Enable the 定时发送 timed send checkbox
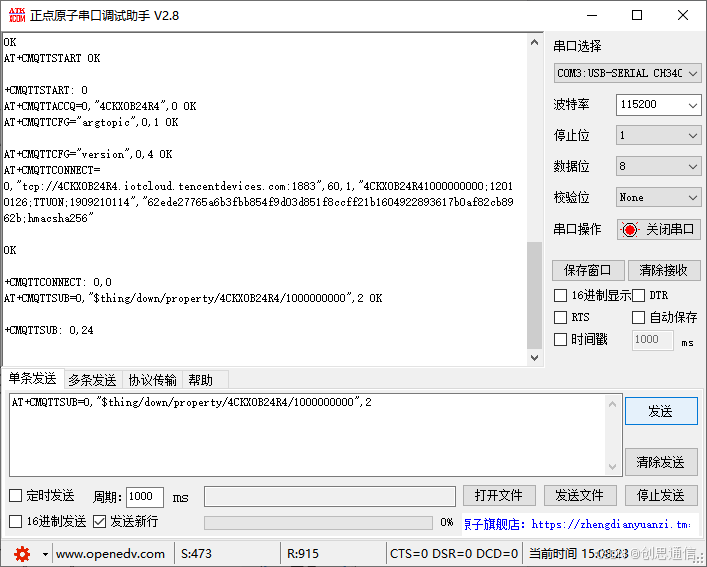This screenshot has width=707, height=567. pyautogui.click(x=16, y=496)
